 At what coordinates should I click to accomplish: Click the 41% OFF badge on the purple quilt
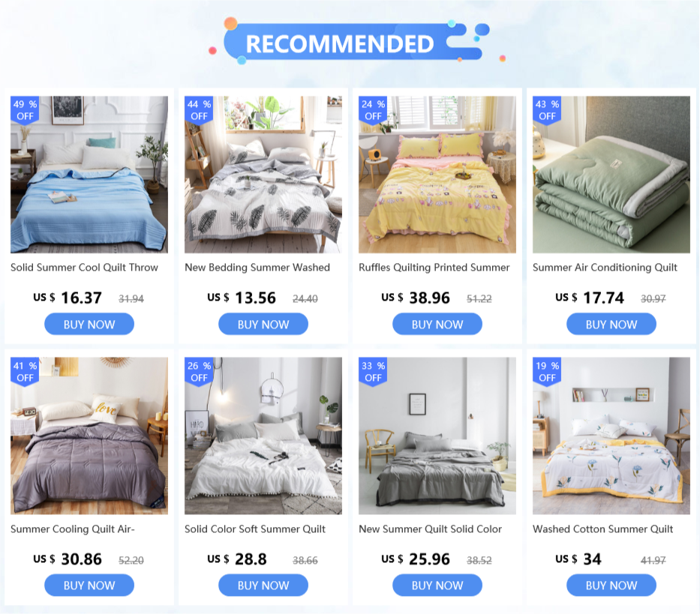[25, 372]
